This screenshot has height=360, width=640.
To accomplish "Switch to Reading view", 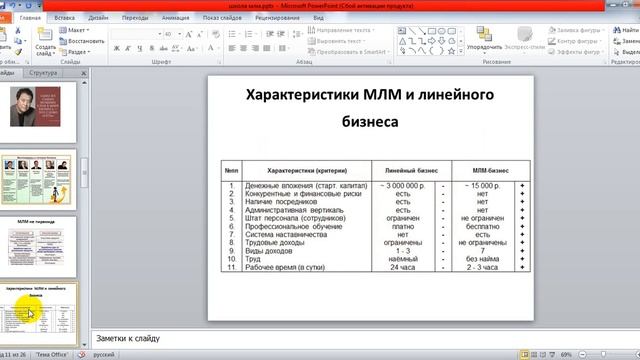I will coord(543,355).
